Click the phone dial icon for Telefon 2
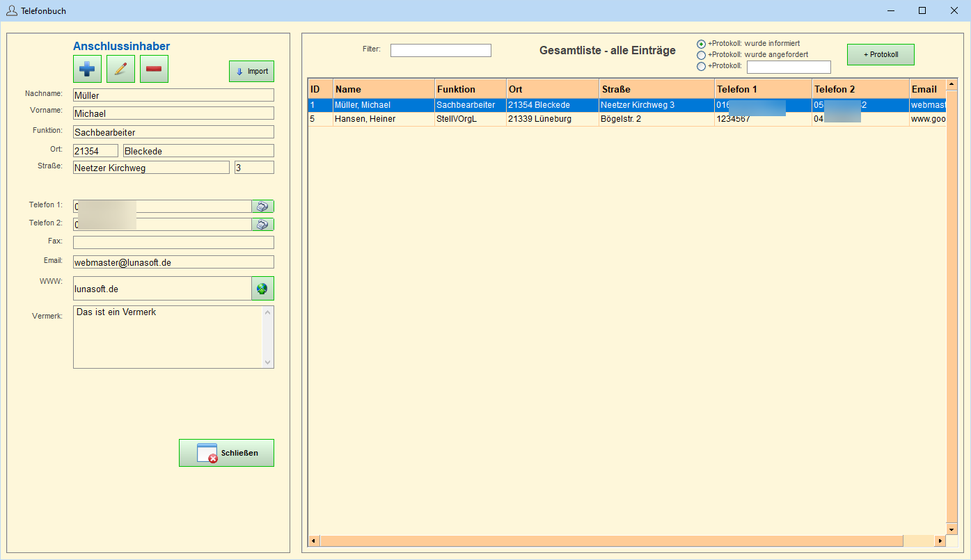The image size is (971, 560). 262,225
